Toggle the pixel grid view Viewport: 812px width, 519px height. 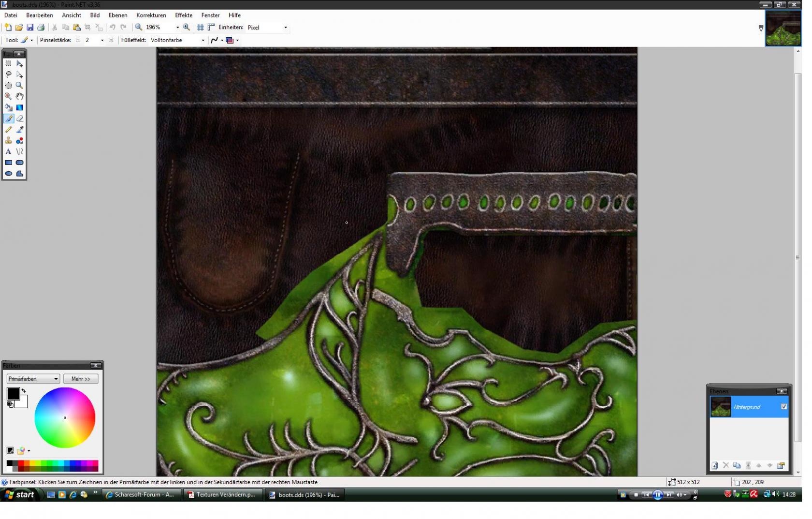(200, 28)
